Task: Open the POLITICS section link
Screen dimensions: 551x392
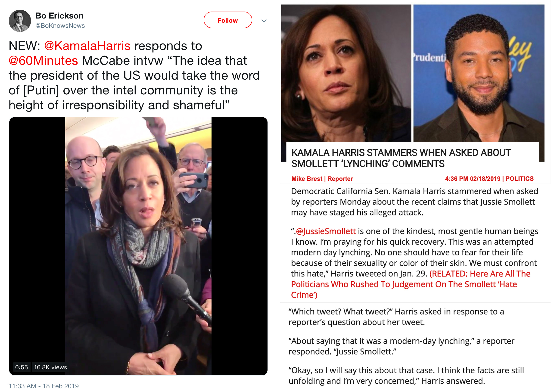Action: pyautogui.click(x=519, y=179)
